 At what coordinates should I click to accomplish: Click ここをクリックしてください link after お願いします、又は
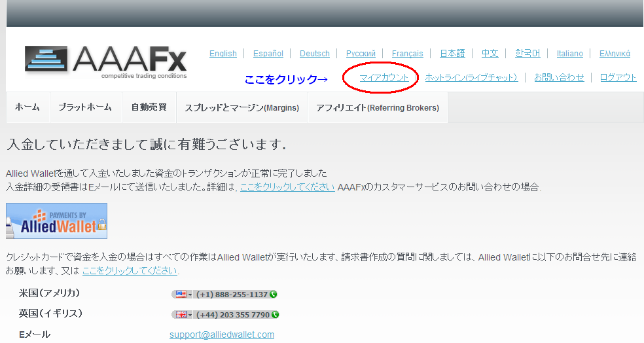pos(130,271)
